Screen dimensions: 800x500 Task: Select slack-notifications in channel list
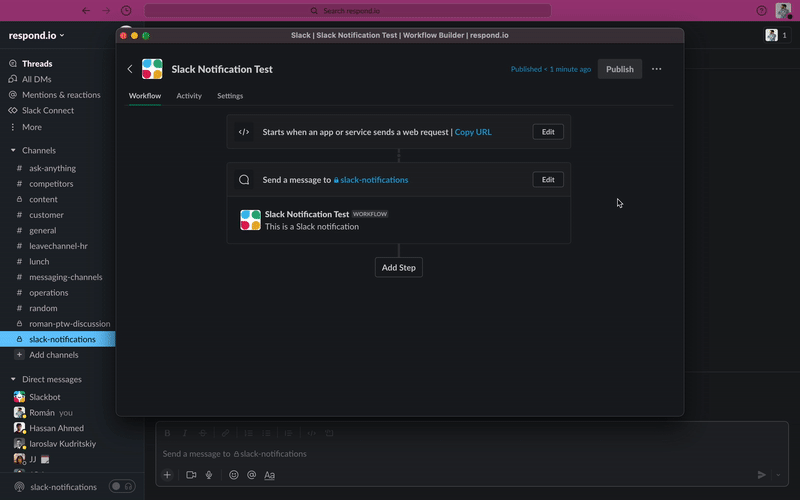[x=58, y=339]
